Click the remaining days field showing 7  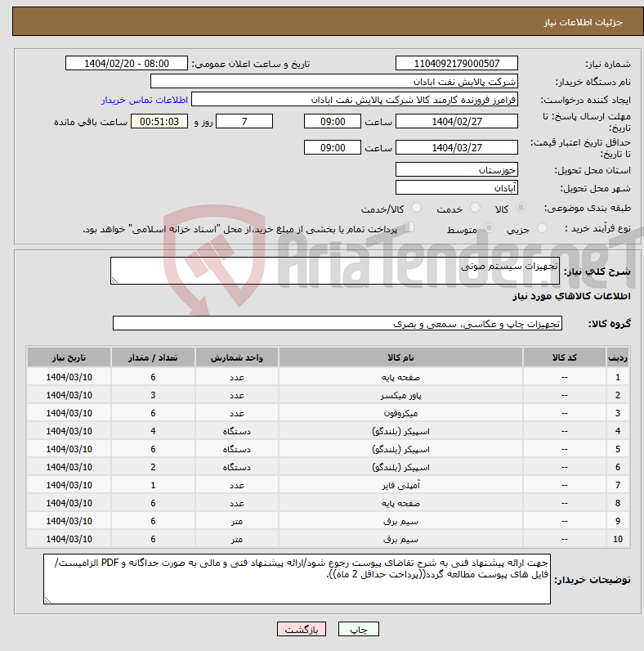[244, 122]
